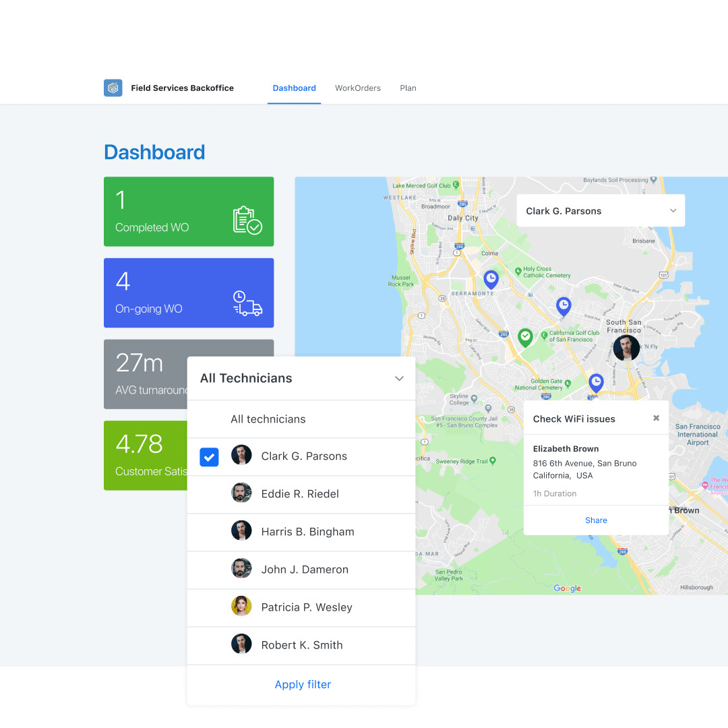Share the Check WiFi issues work order

pos(596,520)
